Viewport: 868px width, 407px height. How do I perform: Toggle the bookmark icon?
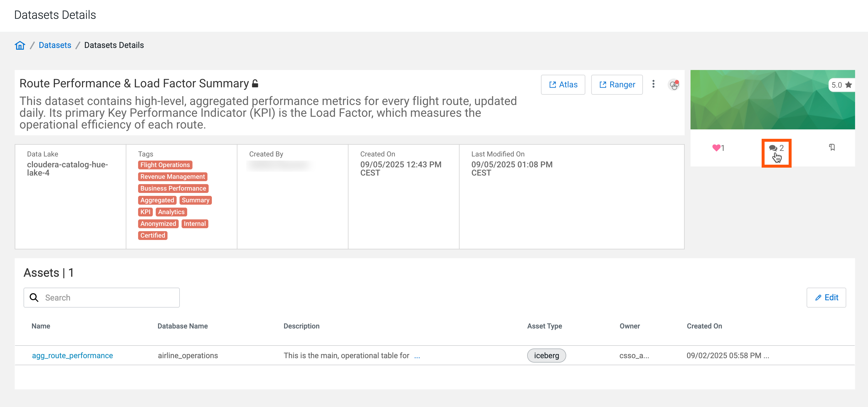(832, 147)
